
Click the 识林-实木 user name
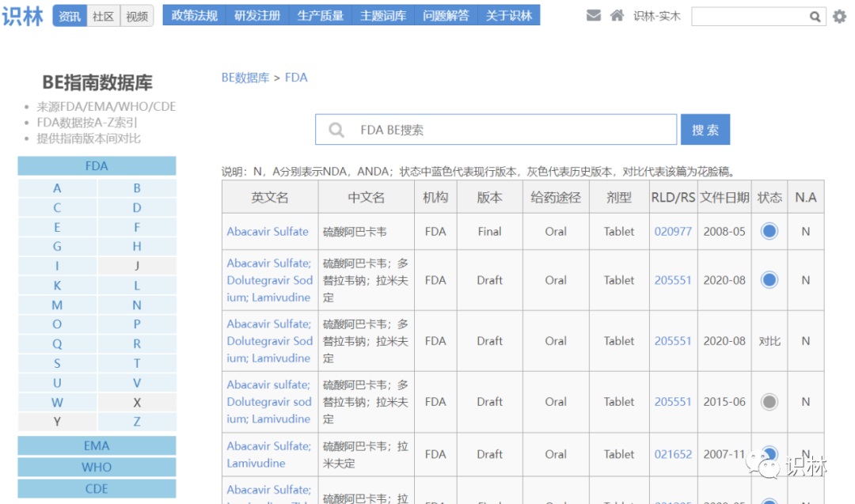pos(657,17)
